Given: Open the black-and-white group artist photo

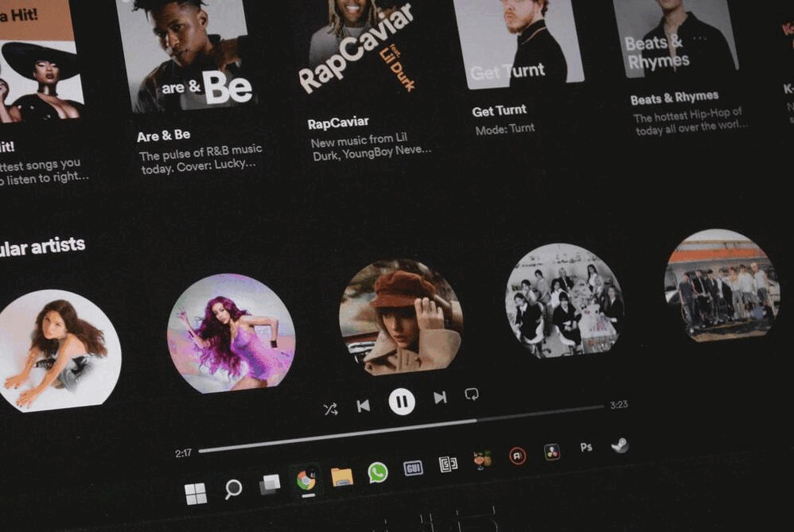Looking at the screenshot, I should pos(565,301).
